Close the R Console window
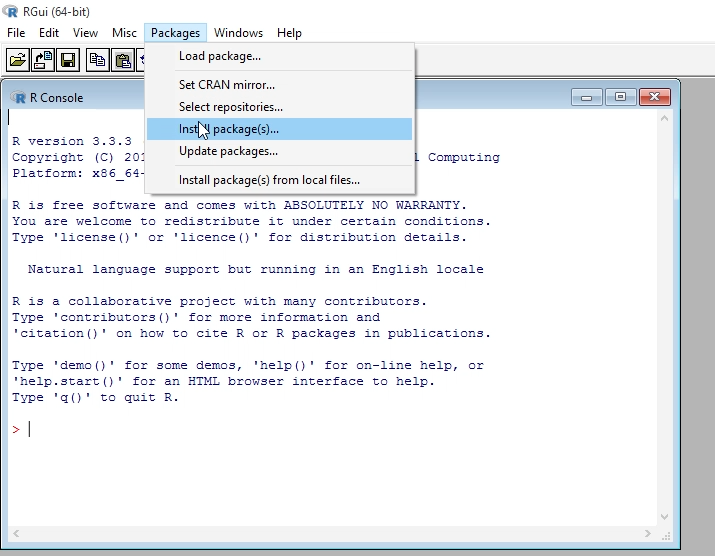The image size is (715, 556). 654,97
